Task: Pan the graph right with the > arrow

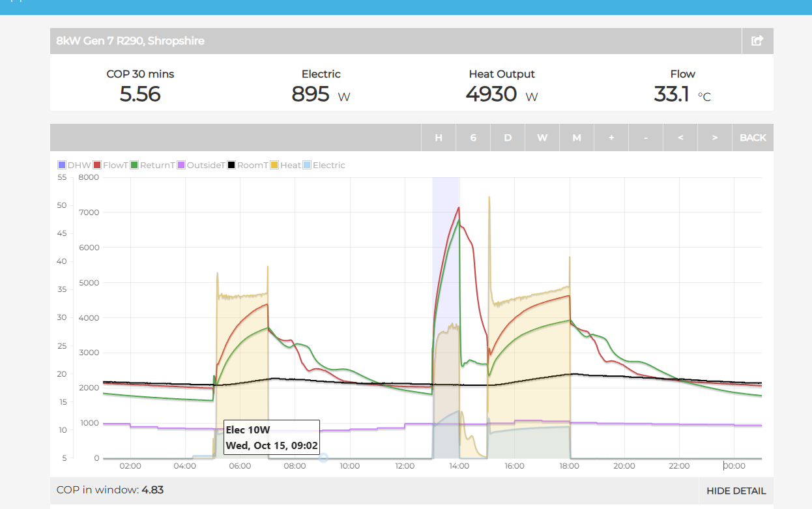Action: click(x=715, y=138)
